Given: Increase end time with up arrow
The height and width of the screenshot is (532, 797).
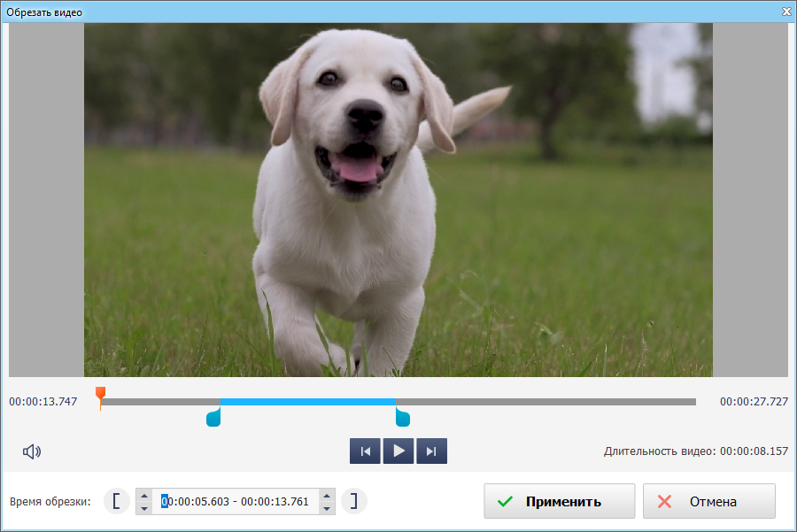Looking at the screenshot, I should (x=327, y=496).
